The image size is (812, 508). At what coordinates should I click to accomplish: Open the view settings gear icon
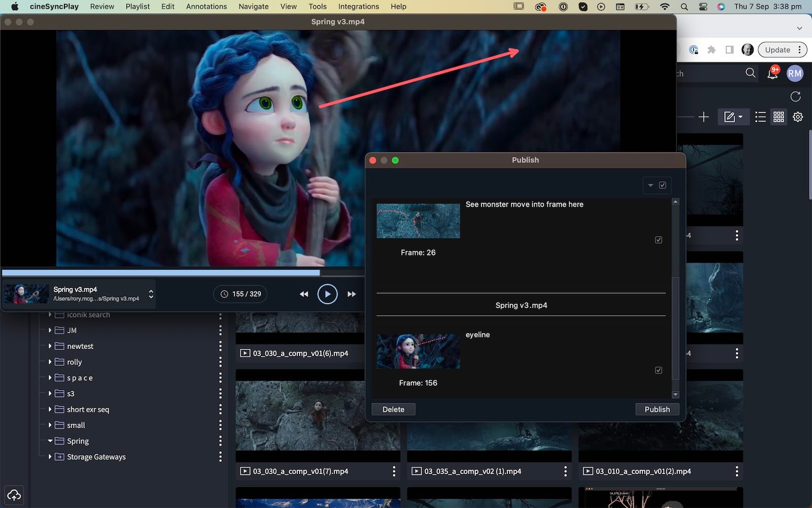click(x=798, y=117)
